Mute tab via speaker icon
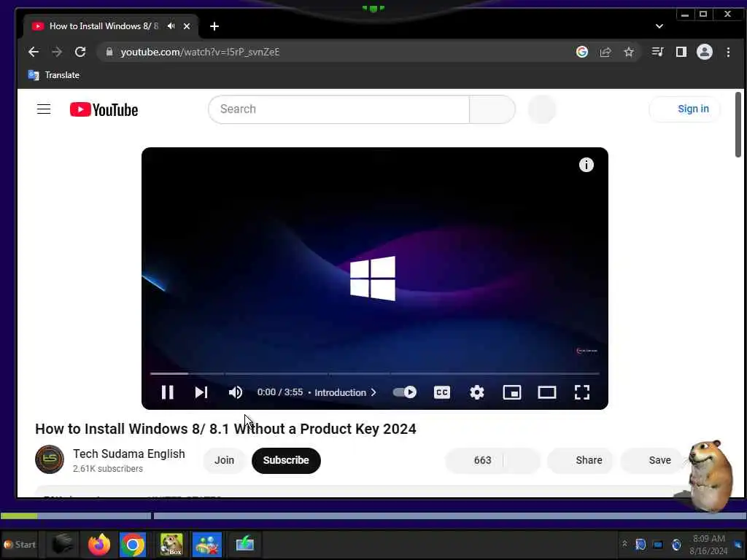747x560 pixels. click(171, 26)
